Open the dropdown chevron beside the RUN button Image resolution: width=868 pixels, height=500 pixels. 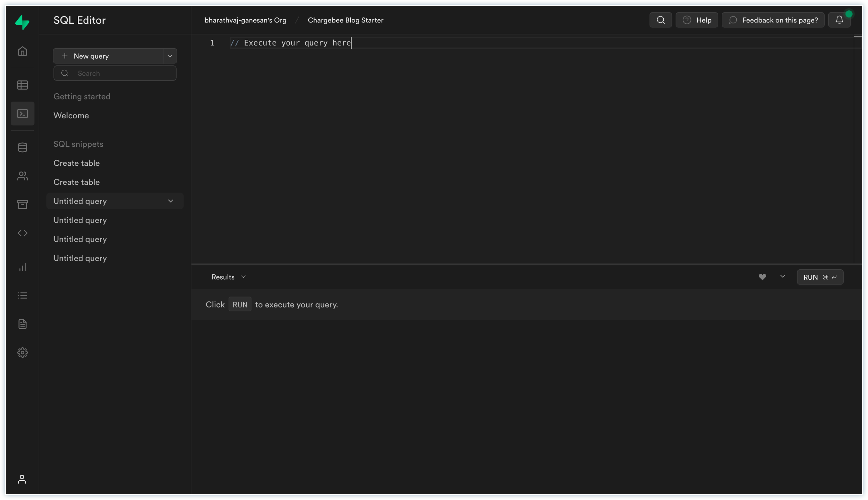click(783, 277)
